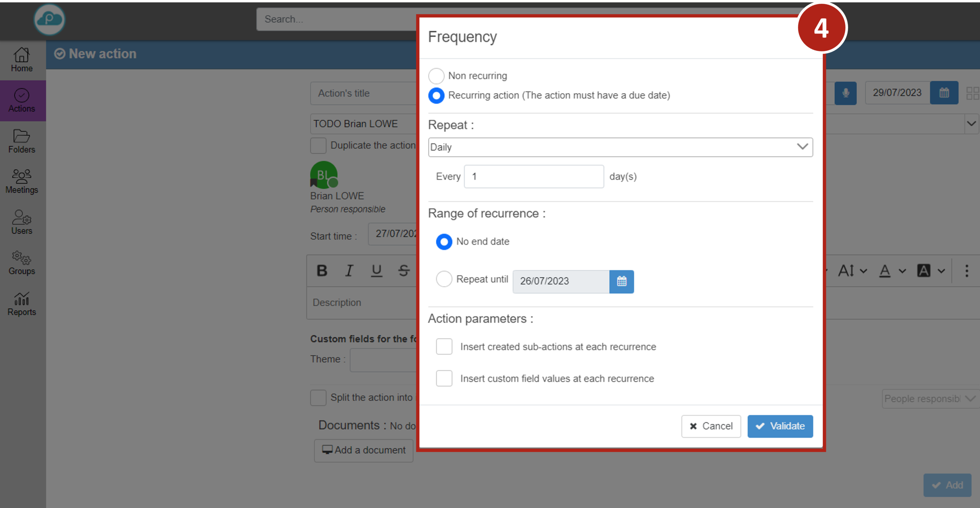980x508 pixels.
Task: Open the Repeat until calendar picker
Action: tap(621, 281)
